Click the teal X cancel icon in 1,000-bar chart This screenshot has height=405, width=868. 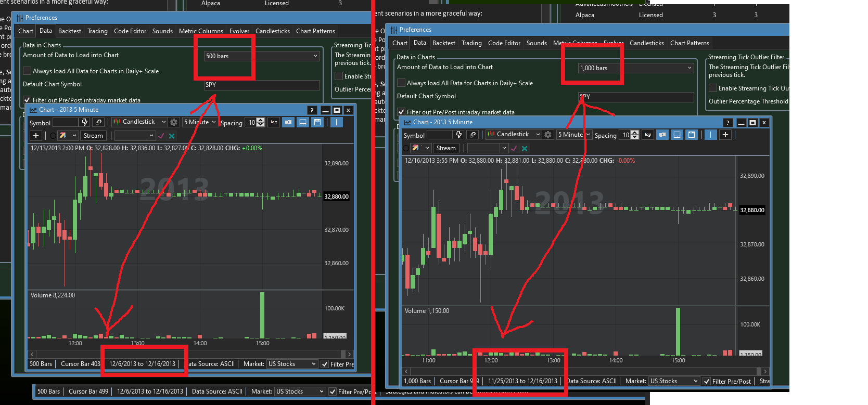(x=525, y=148)
